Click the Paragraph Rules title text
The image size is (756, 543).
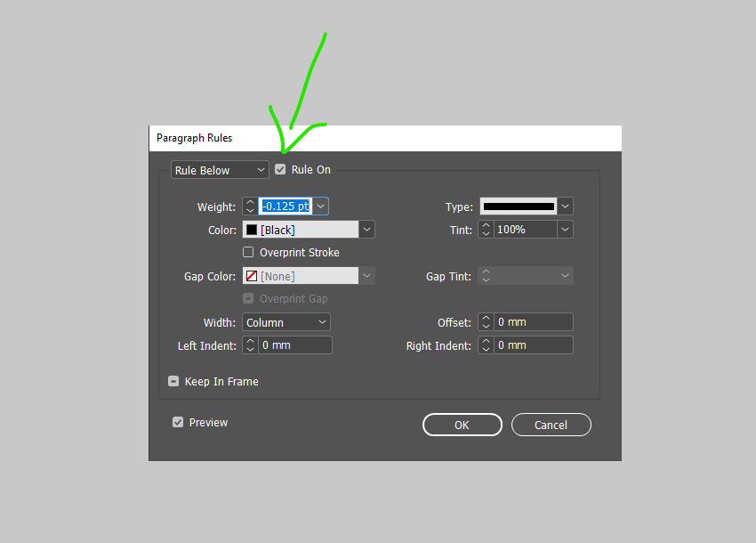point(194,138)
